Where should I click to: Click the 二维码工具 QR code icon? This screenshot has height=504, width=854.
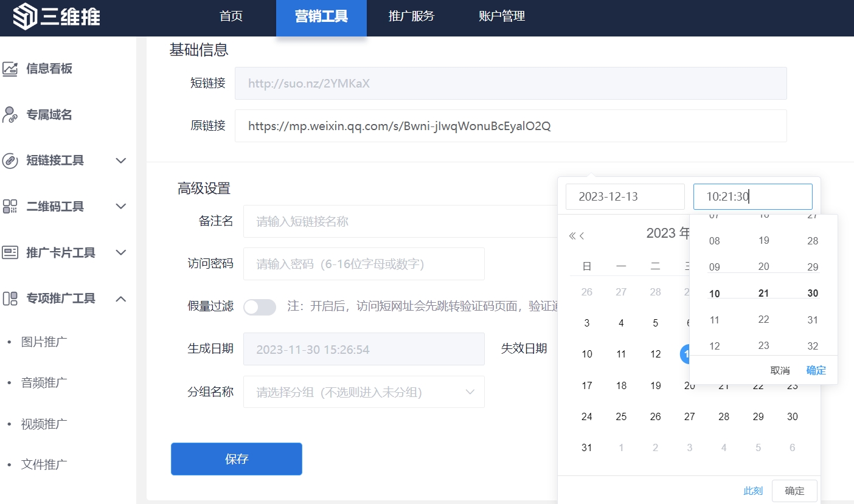(x=10, y=207)
